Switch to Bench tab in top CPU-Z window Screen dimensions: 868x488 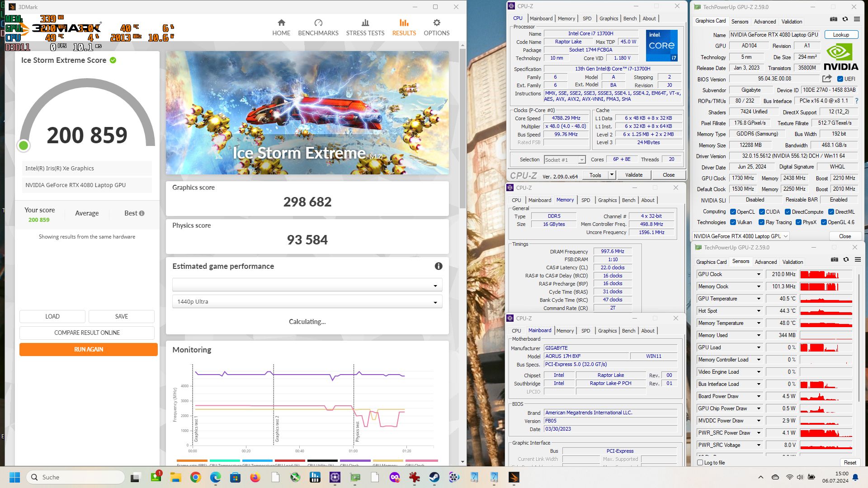click(630, 19)
